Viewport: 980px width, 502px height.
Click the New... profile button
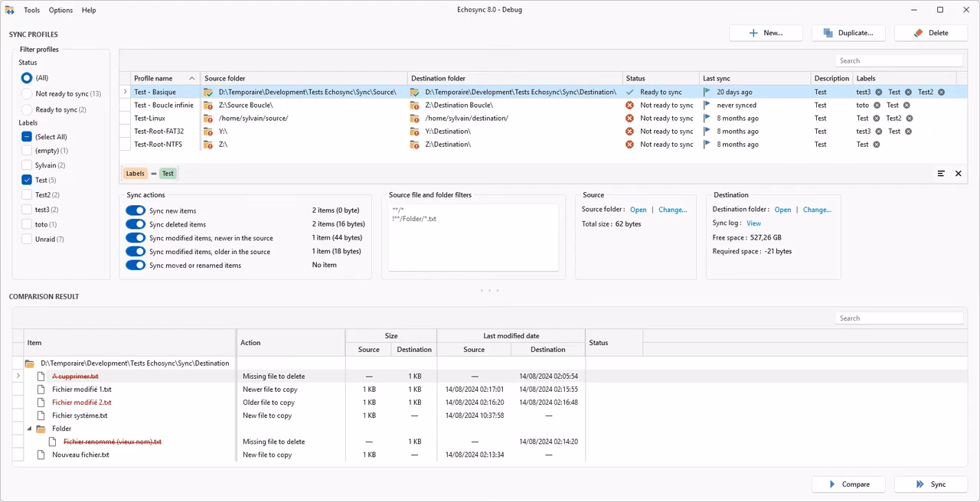(766, 33)
